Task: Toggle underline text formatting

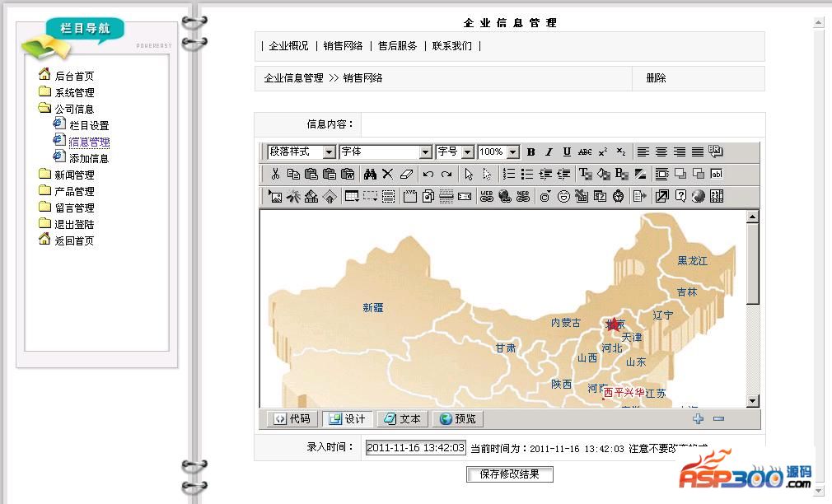Action: pyautogui.click(x=567, y=152)
